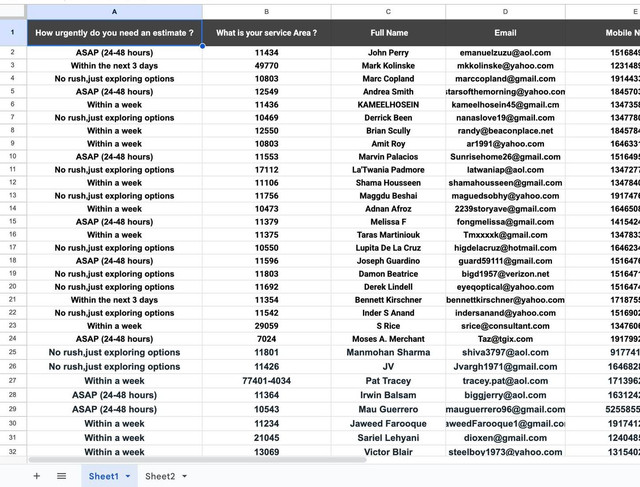The image size is (640, 487).
Task: Click the 'What is your service Area' header cell
Action: click(266, 33)
